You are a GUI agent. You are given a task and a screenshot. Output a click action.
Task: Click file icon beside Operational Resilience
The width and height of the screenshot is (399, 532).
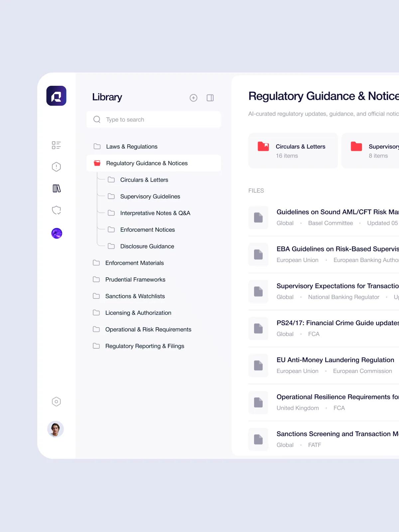258,402
